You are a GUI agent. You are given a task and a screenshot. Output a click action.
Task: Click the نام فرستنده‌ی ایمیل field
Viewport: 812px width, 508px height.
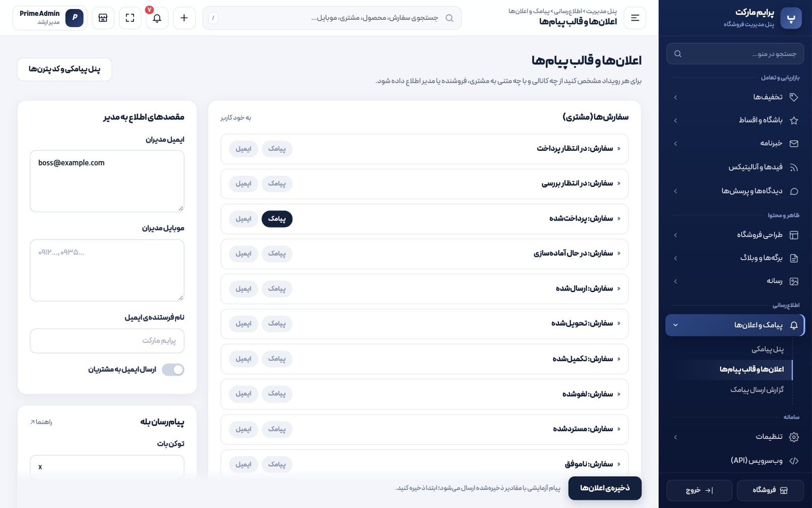(107, 341)
